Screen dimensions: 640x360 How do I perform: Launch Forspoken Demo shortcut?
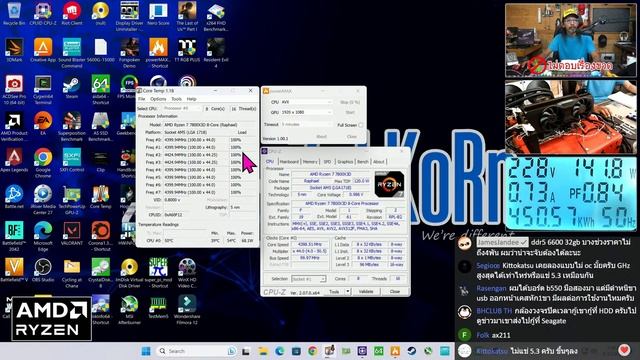click(x=129, y=53)
